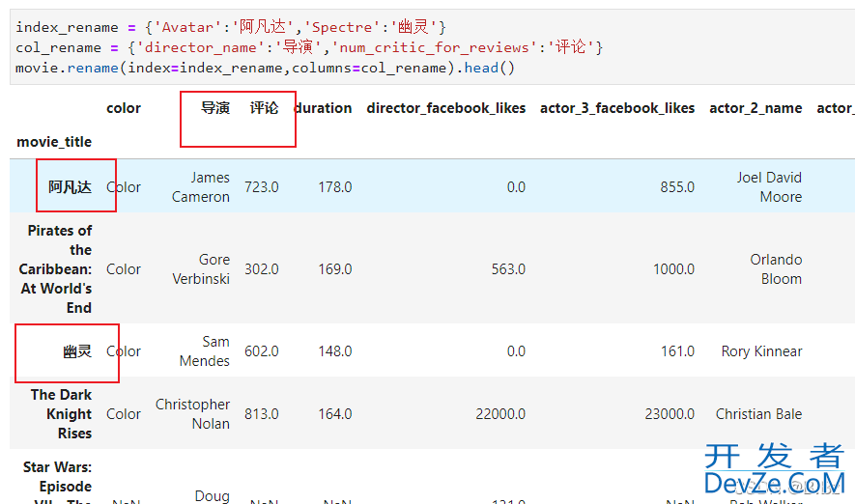855x504 pixels.
Task: Click Color cell in Pirates row
Action: (124, 269)
